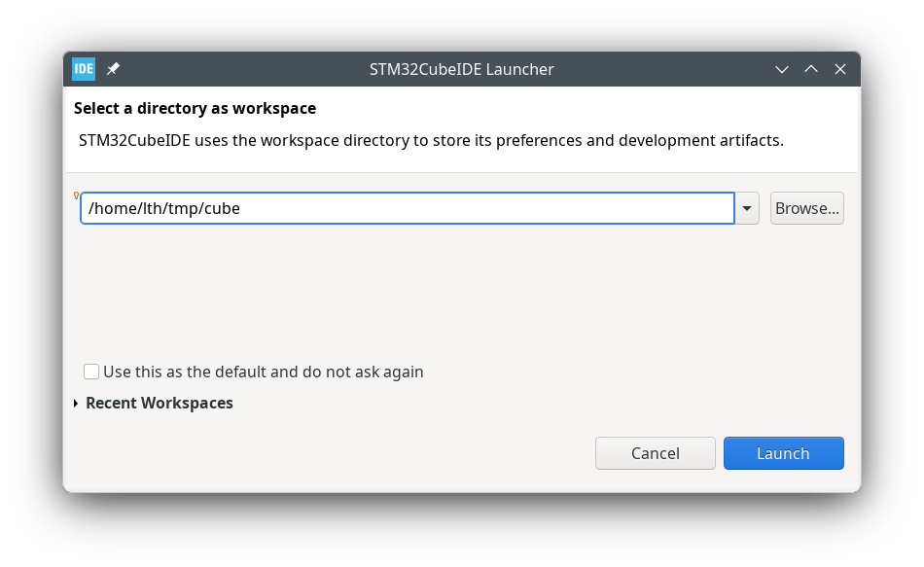Maximize the STM32CubeIDE Launcher window
The image size is (924, 567).
pyautogui.click(x=811, y=69)
